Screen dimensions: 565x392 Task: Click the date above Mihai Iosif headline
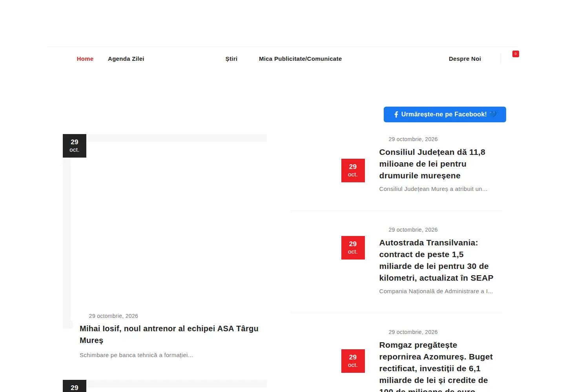click(x=113, y=316)
